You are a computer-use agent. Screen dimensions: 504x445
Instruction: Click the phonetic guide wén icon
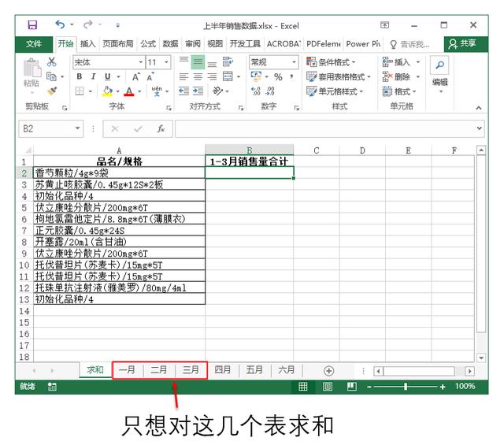click(157, 91)
